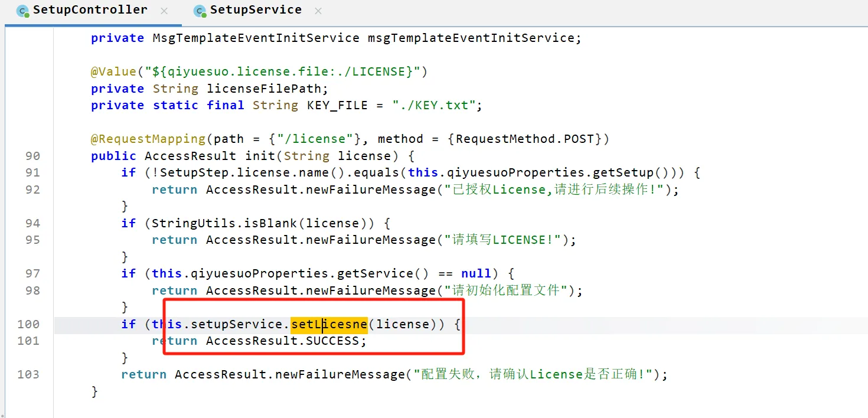Click the highlighted setLicesne method name
The height and width of the screenshot is (418, 868).
329,324
